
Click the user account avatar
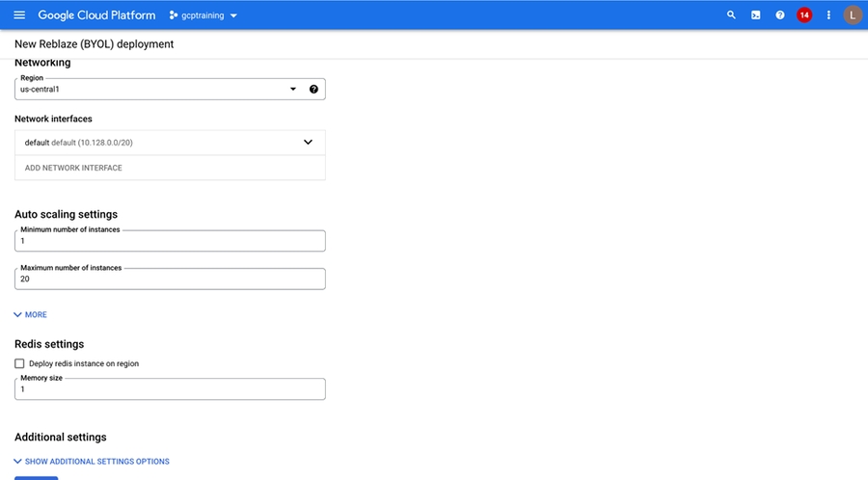coord(853,15)
